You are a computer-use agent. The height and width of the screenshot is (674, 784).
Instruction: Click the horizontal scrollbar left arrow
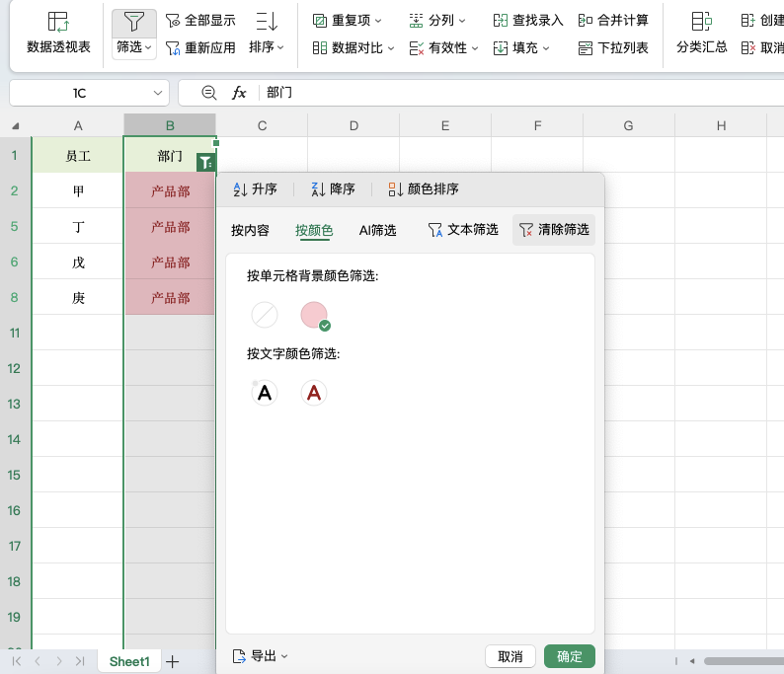point(692,661)
